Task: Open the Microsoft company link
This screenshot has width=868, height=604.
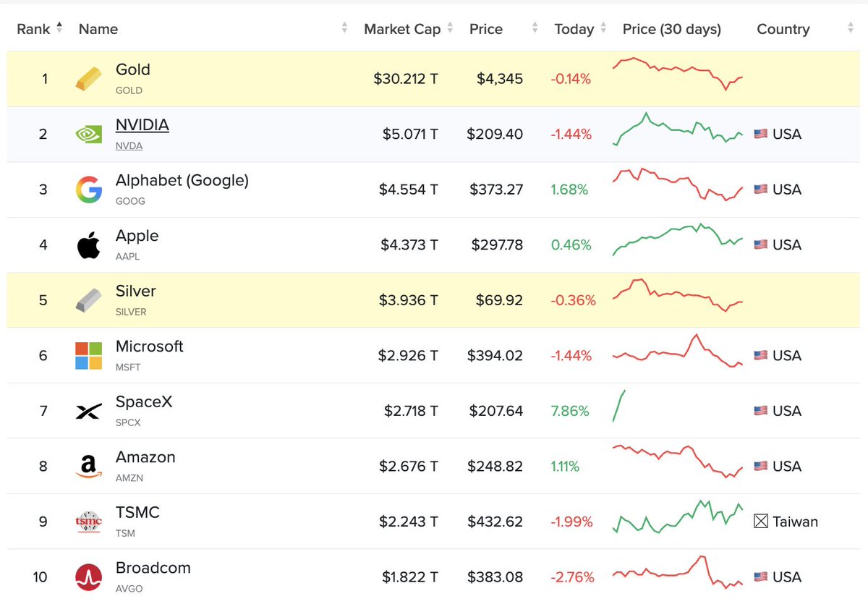Action: point(150,346)
